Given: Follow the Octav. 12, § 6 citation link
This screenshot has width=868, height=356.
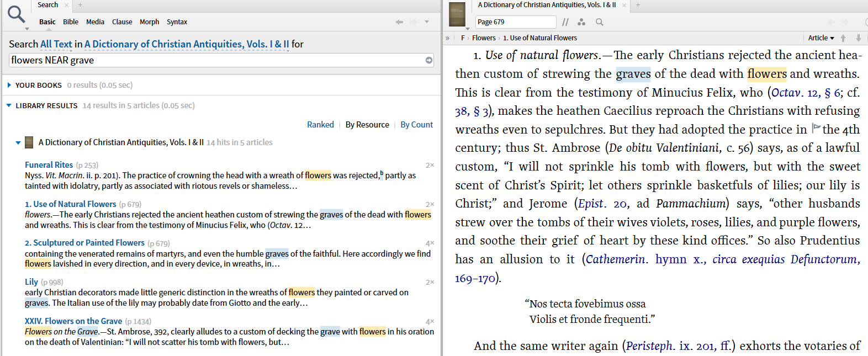Looking at the screenshot, I should [806, 93].
